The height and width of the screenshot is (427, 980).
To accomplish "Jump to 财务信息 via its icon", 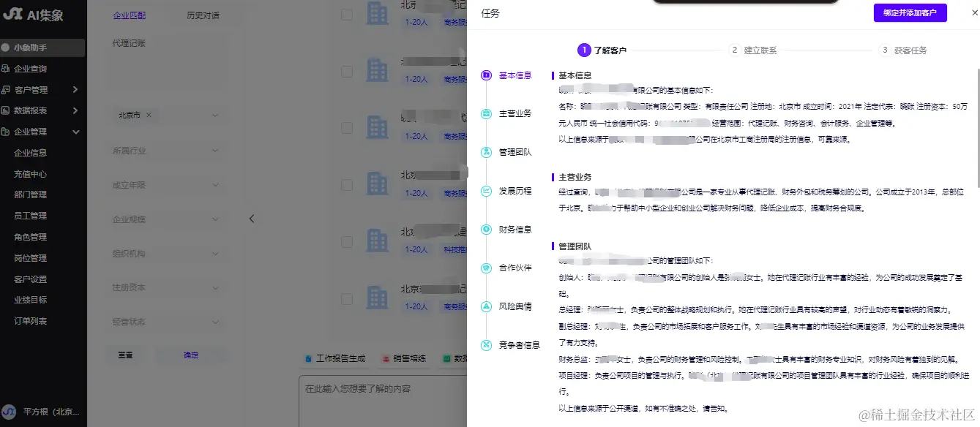I will tap(485, 229).
